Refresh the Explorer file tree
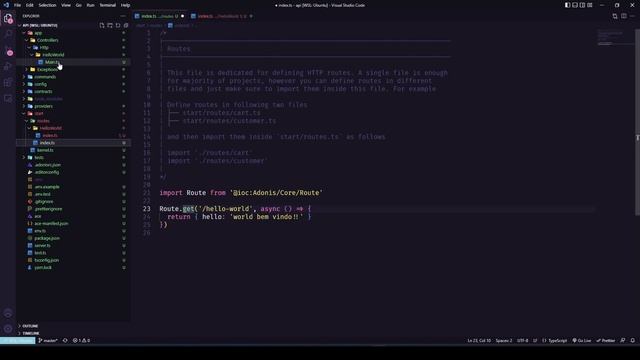This screenshot has height=360, width=640. click(x=118, y=25)
